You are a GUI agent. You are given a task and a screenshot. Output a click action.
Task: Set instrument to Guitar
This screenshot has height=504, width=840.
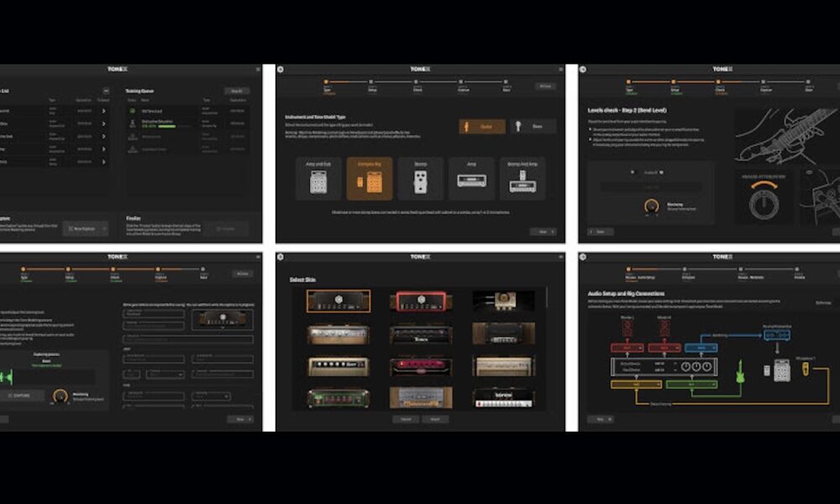(482, 127)
